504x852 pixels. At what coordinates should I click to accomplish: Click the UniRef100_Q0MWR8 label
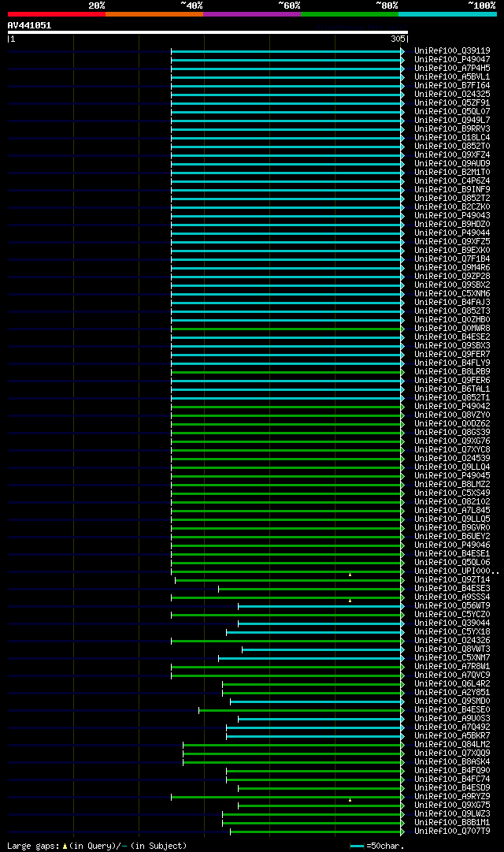[452, 328]
